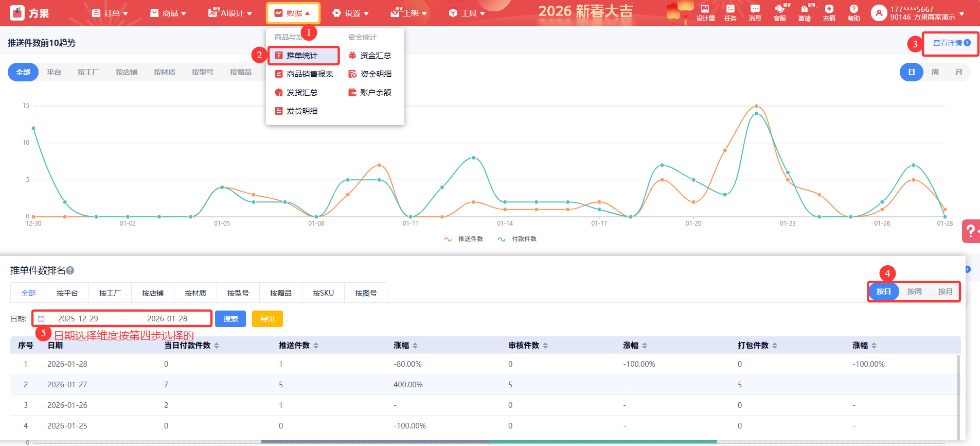Viewport: 980px width, 446px height.
Task: Click the 搜索 search button
Action: [x=230, y=319]
